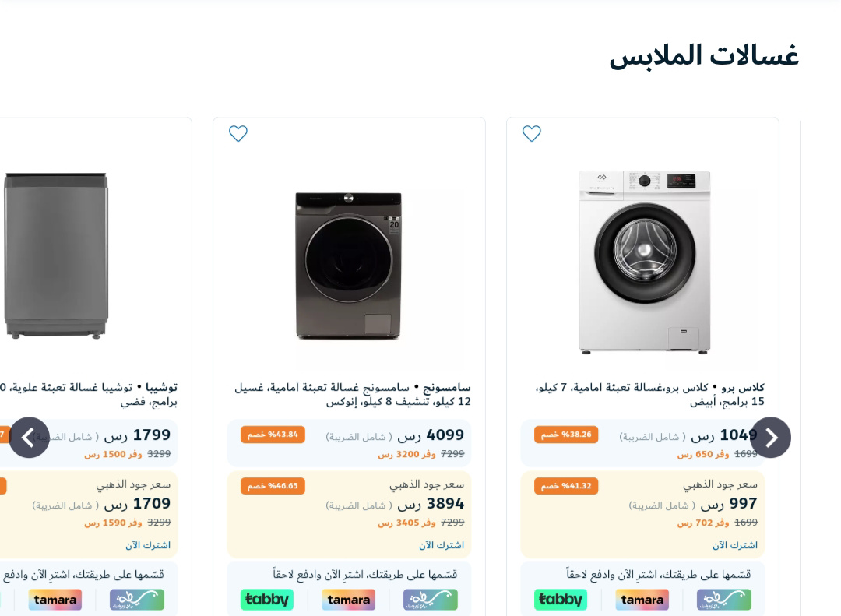
Task: Add the ClassPro washer to wishlist via heart icon
Action: pos(532,133)
